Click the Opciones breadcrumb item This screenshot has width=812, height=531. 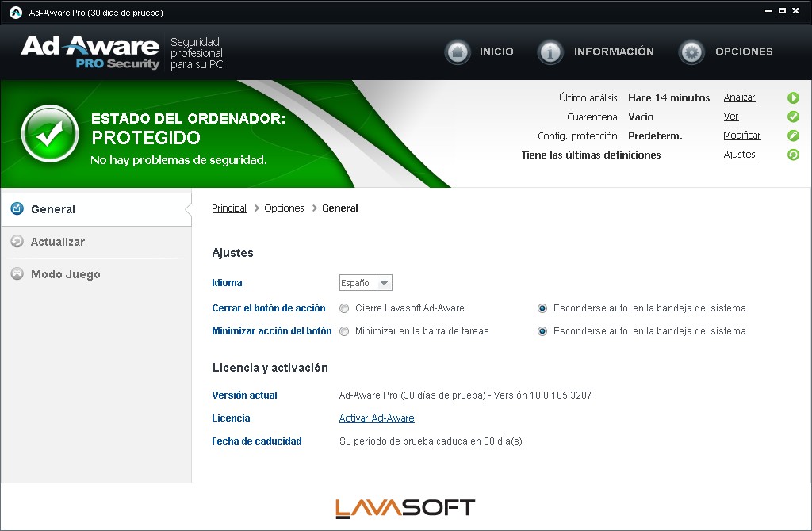(284, 208)
